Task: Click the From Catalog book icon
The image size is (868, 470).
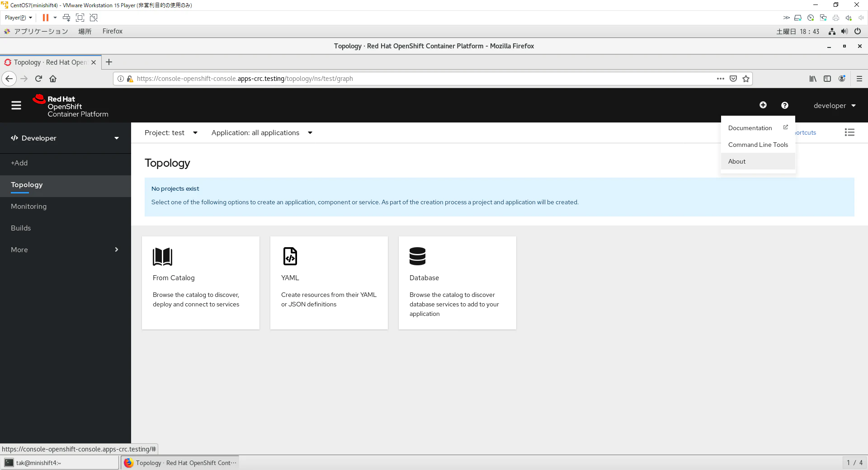Action: point(163,256)
